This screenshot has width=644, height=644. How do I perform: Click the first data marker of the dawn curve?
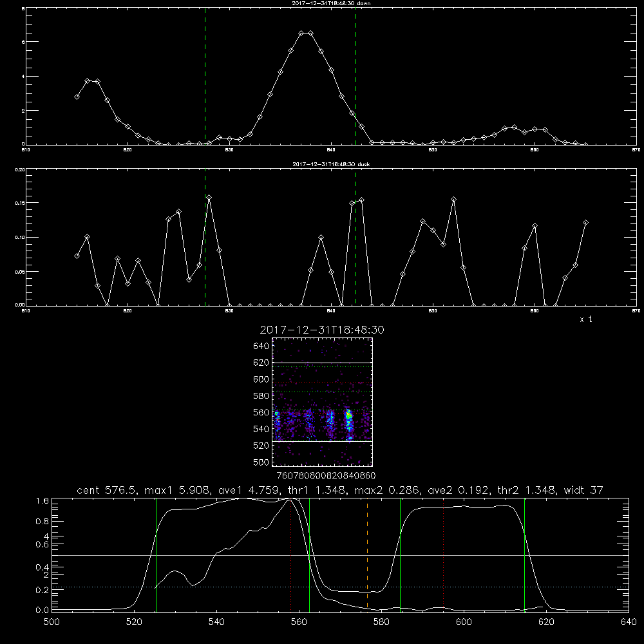tap(77, 97)
